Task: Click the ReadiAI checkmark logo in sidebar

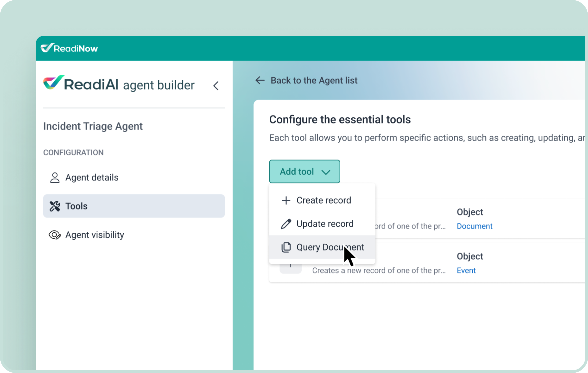Action: (x=53, y=82)
